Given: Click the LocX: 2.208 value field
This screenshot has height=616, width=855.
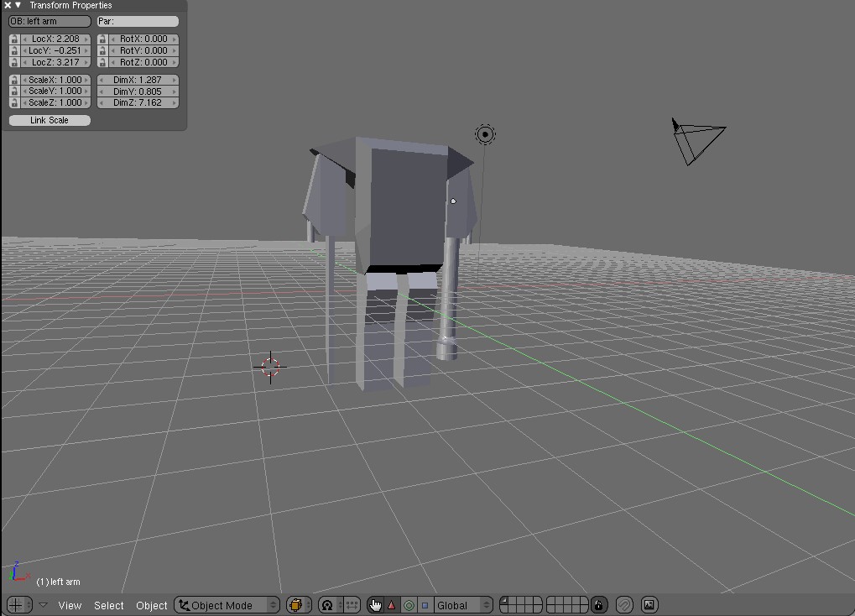Looking at the screenshot, I should pyautogui.click(x=55, y=39).
